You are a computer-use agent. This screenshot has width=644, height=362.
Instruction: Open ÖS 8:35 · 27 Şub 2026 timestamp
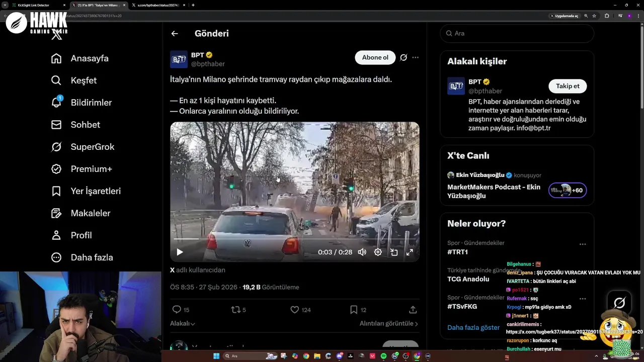coord(204,287)
